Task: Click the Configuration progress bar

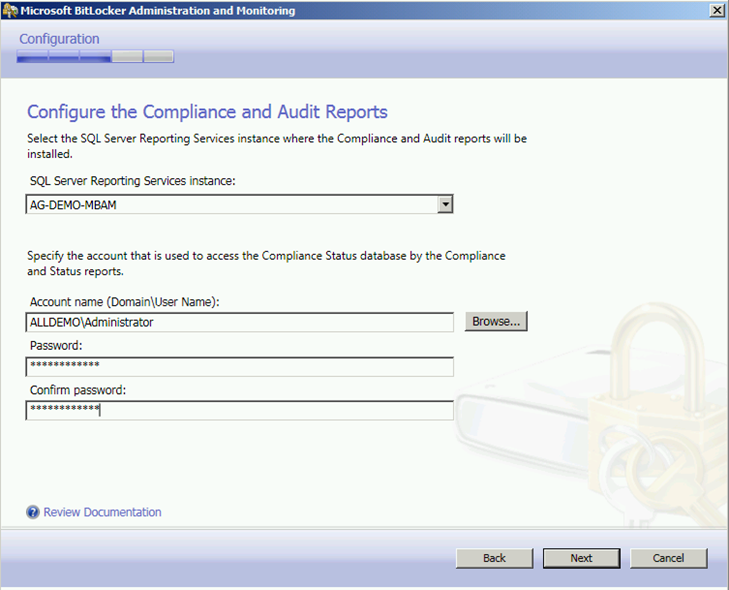Action: click(x=95, y=57)
